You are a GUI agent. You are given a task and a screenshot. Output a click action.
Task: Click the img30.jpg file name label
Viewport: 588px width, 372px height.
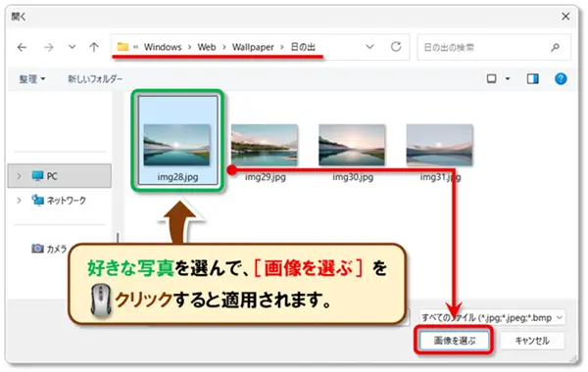(353, 177)
